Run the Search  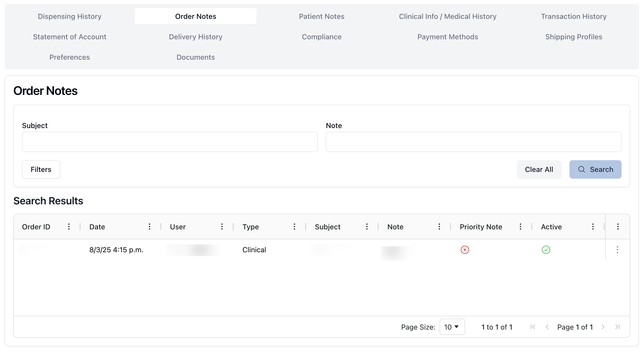[595, 169]
